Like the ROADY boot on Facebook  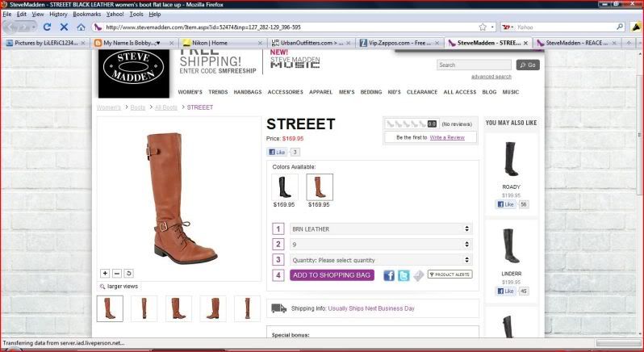[x=505, y=204]
